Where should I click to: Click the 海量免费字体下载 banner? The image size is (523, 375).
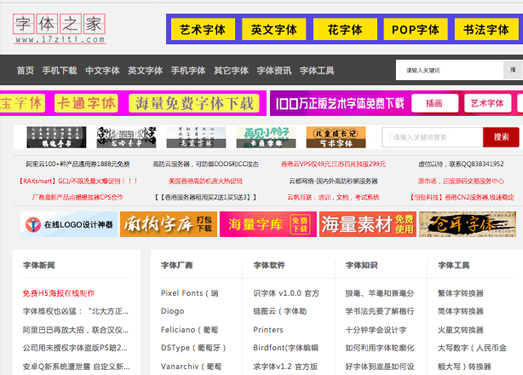point(194,103)
